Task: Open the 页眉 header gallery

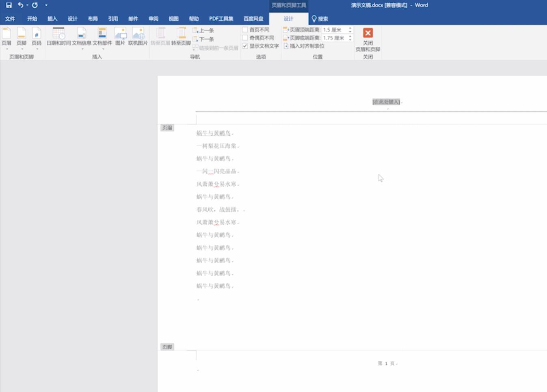Action: click(6, 37)
